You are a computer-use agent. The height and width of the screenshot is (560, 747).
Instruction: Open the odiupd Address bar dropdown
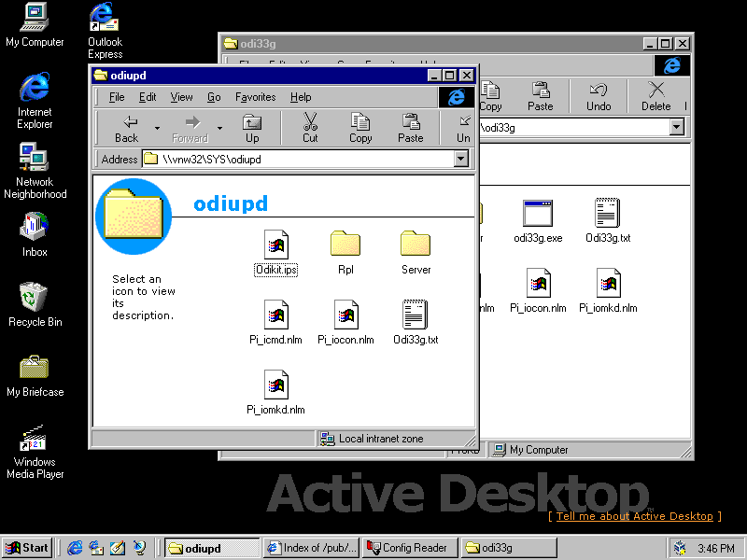[x=460, y=159]
